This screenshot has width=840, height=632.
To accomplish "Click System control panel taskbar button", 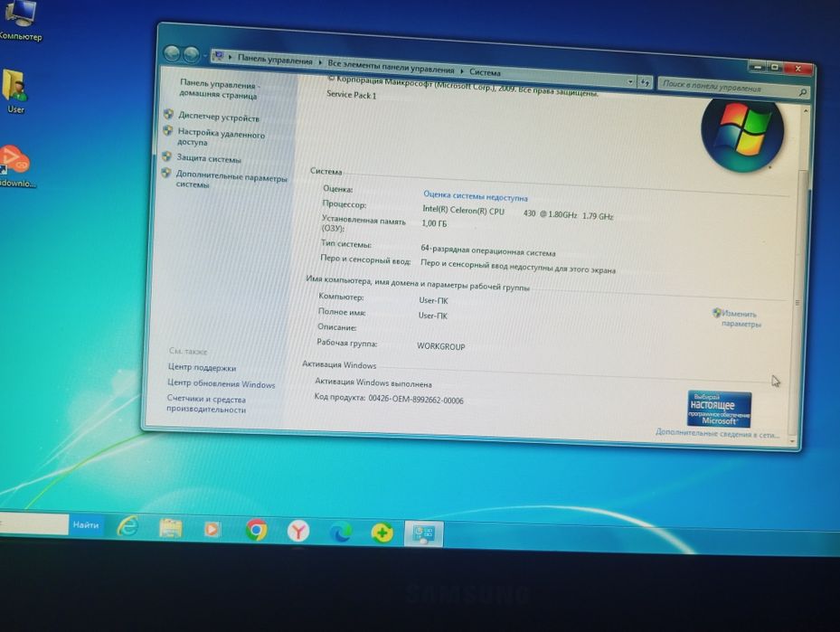I will 423,534.
